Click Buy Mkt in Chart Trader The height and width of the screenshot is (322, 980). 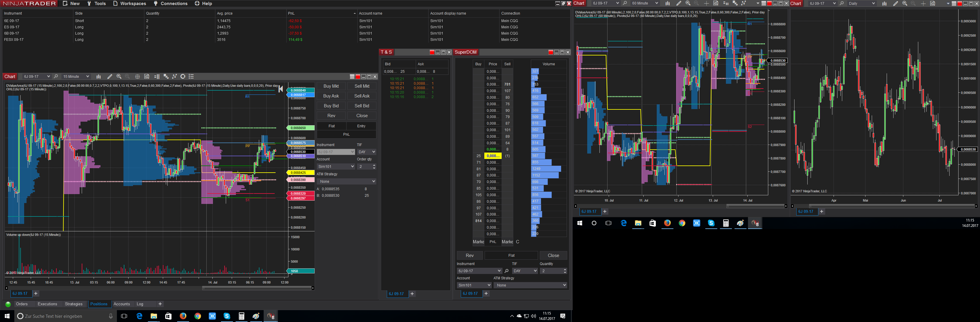[x=331, y=86]
